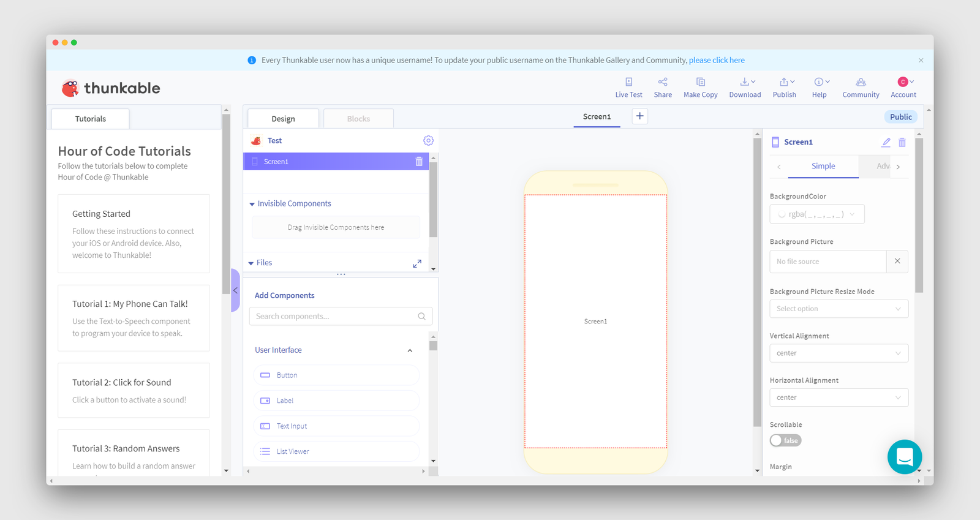
Task: Open Tutorial 3: Random Answers
Action: 134,453
